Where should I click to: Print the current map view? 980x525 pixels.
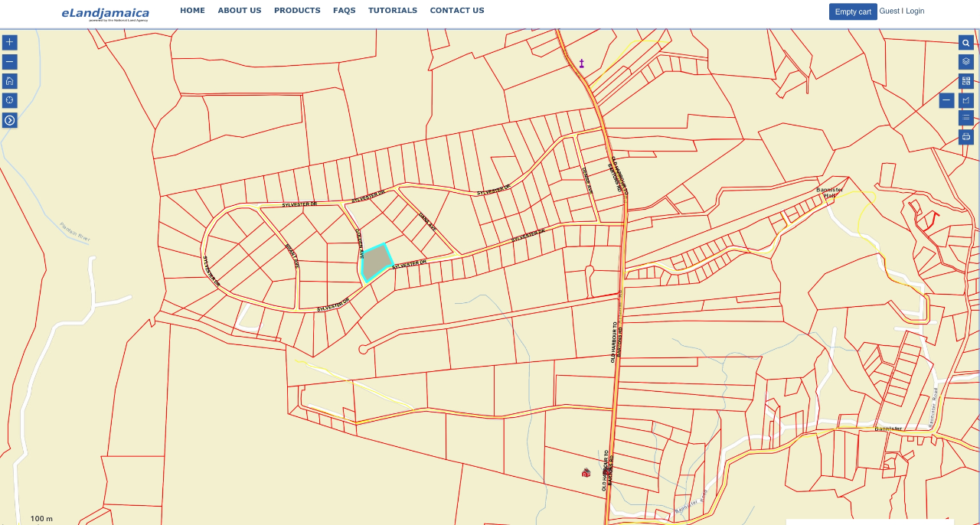(x=965, y=137)
